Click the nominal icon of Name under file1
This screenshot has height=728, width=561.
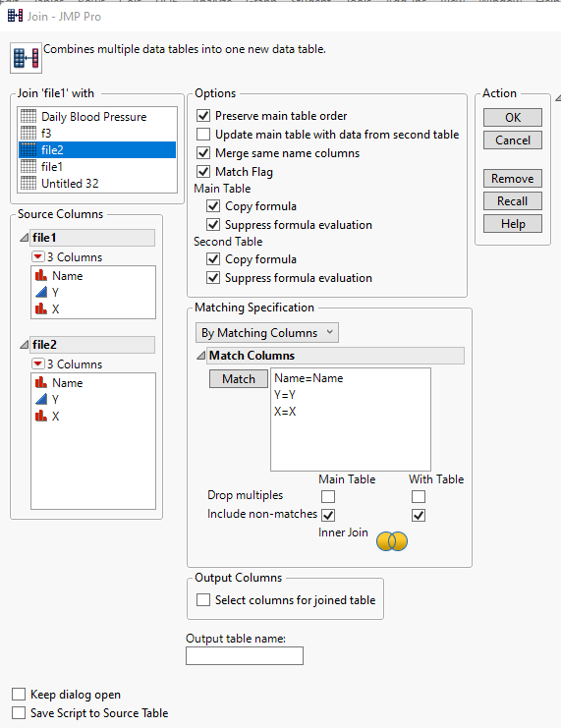(41, 276)
